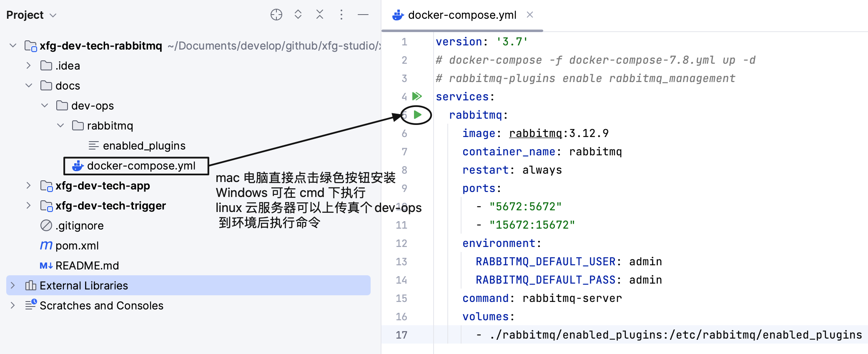The image size is (868, 354).
Task: Switch to the docker-compose.yml editor tab
Action: point(462,15)
